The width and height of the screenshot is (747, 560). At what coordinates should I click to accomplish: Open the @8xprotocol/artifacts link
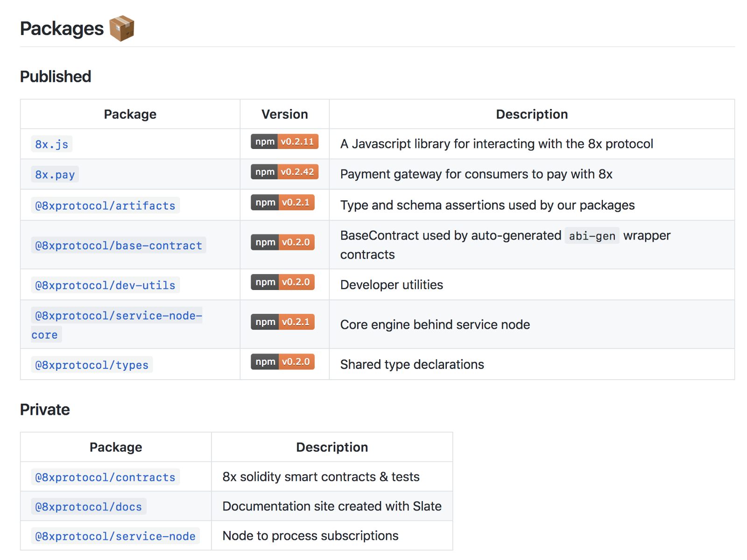[x=105, y=206]
